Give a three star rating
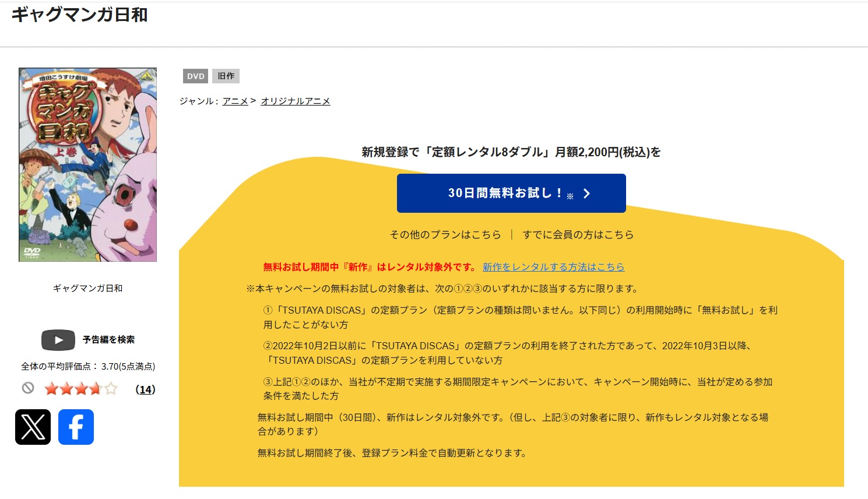This screenshot has width=868, height=499. click(x=81, y=389)
